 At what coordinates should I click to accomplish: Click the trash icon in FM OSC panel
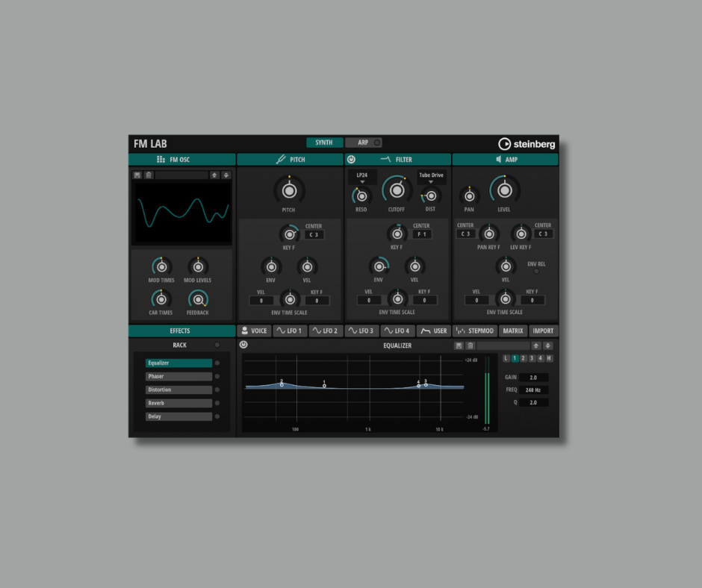(x=149, y=175)
